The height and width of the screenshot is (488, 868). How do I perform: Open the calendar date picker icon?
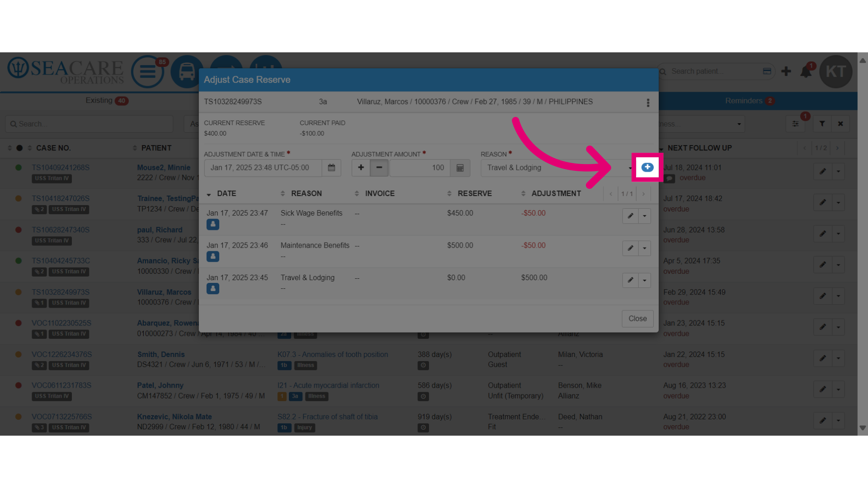(x=331, y=168)
